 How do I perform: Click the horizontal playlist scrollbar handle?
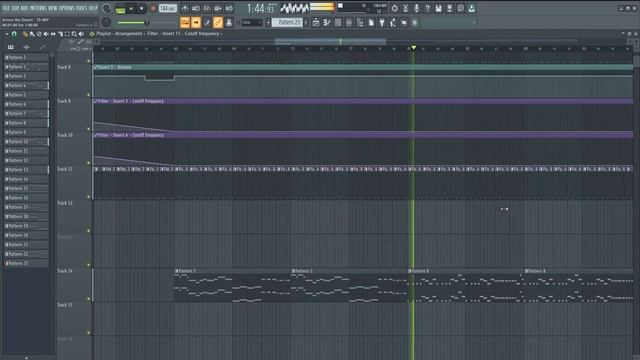(330, 41)
